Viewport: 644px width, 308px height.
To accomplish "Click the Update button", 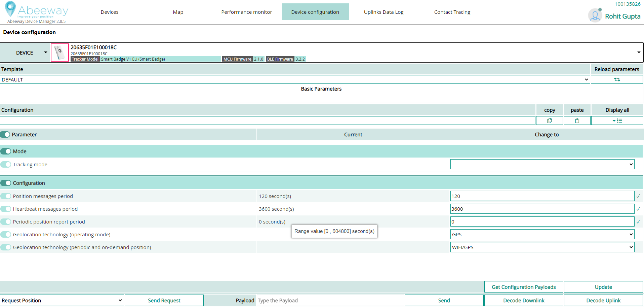I will pyautogui.click(x=603, y=287).
